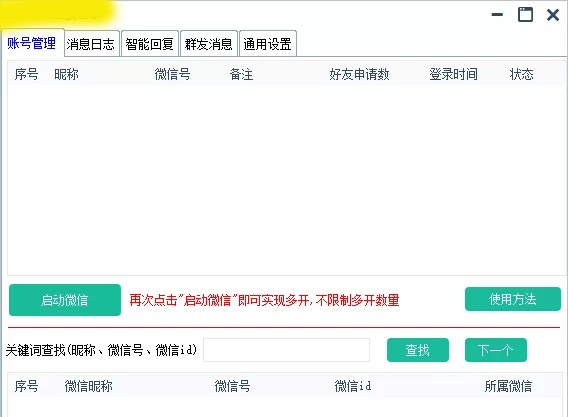Click the 登录时间 column header
568x417 pixels.
tap(453, 74)
